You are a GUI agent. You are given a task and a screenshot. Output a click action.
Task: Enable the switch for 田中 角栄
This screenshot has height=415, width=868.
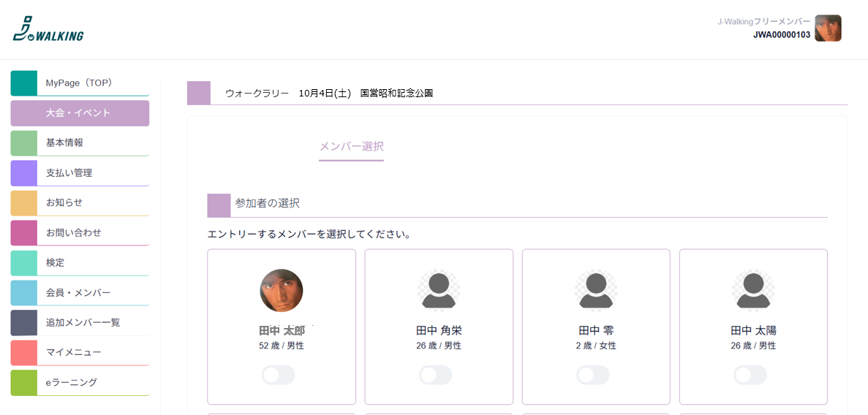(x=436, y=375)
